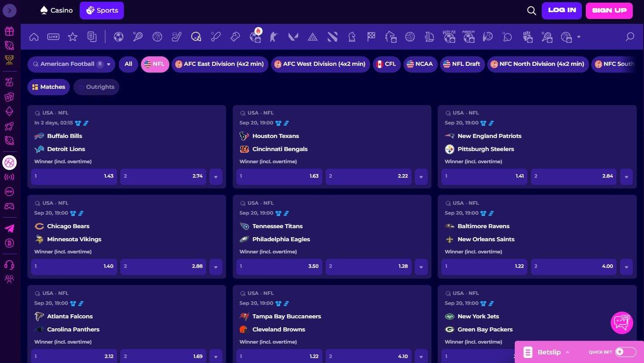Select the tennis racket sport icon
Image resolution: width=644 pixels, height=363 pixels.
138,37
